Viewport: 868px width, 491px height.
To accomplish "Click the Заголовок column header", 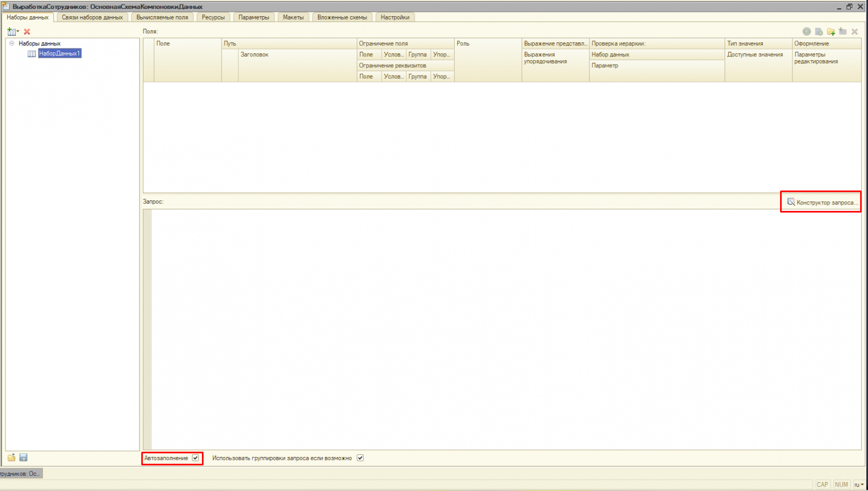I will pos(297,66).
